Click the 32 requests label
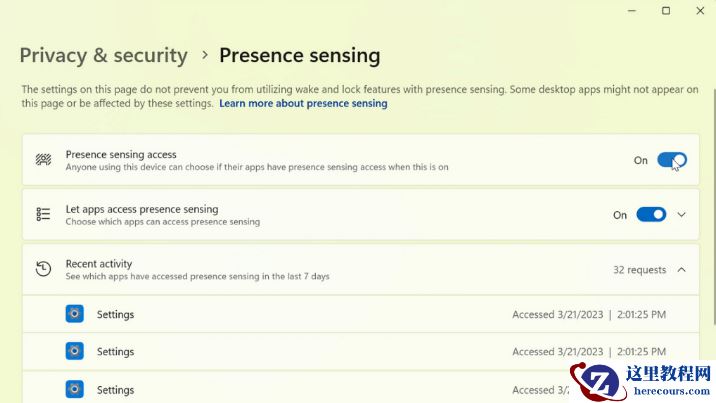Viewport: 716px width, 403px height. point(639,269)
